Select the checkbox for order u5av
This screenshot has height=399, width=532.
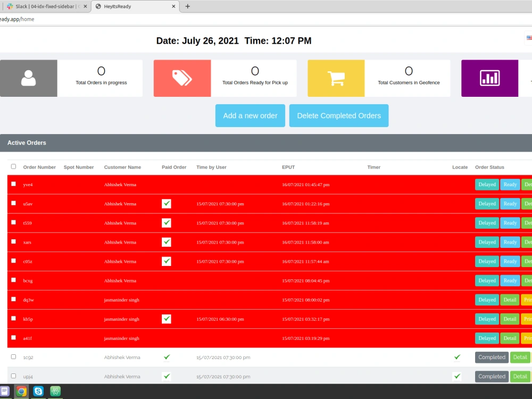click(14, 203)
